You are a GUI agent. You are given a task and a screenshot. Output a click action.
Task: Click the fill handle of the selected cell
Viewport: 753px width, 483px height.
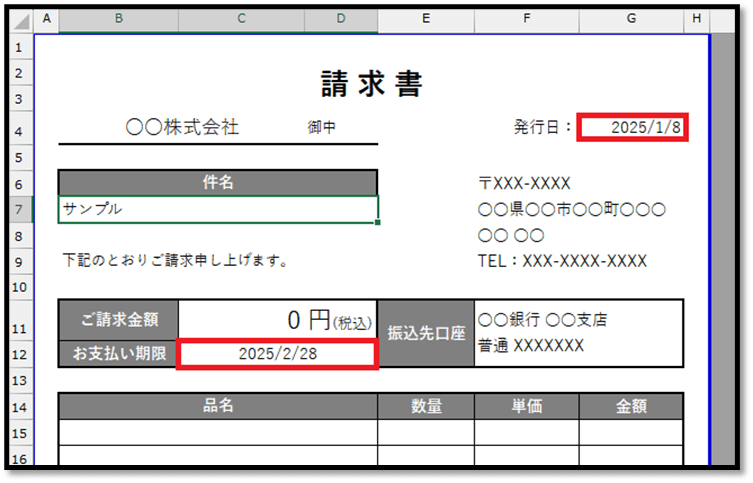click(x=378, y=222)
